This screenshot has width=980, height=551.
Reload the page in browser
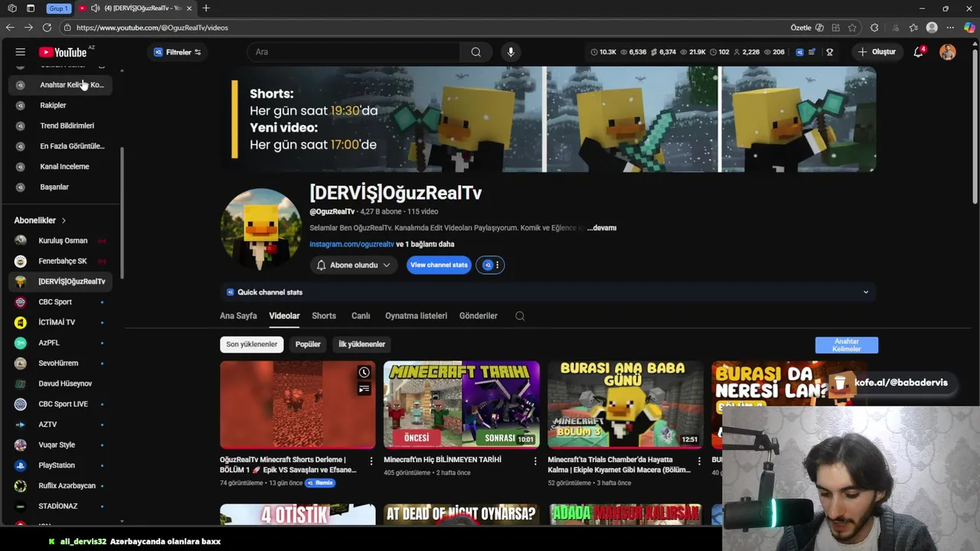[x=47, y=28]
